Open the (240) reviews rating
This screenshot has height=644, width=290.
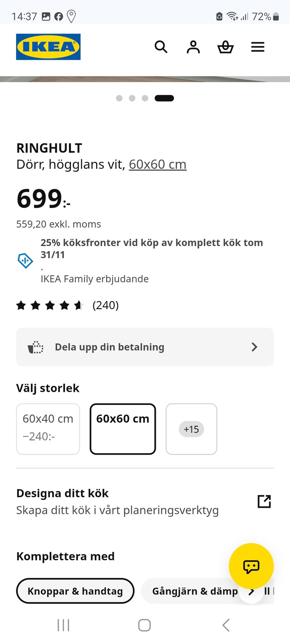click(x=67, y=305)
